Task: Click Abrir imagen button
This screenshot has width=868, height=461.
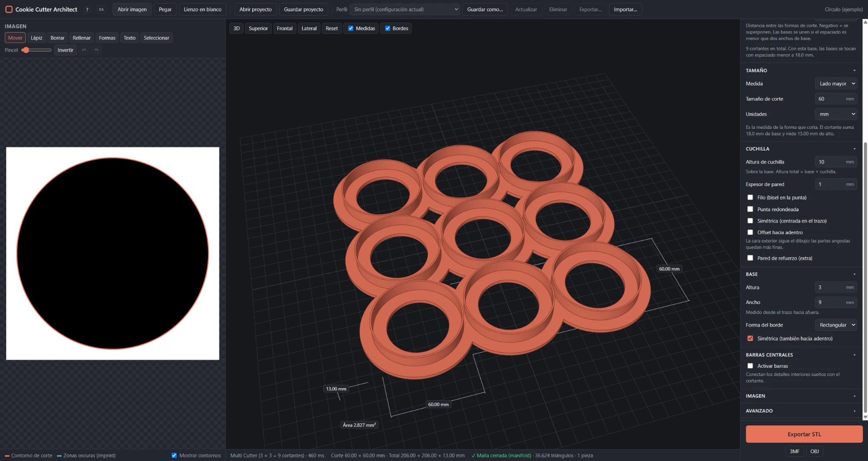Action: tap(132, 10)
